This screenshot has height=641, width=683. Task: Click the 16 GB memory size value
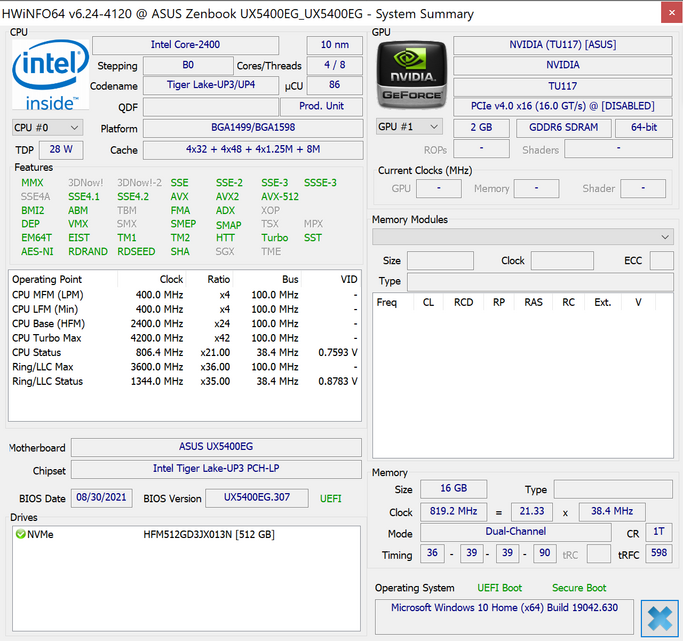[x=453, y=489]
